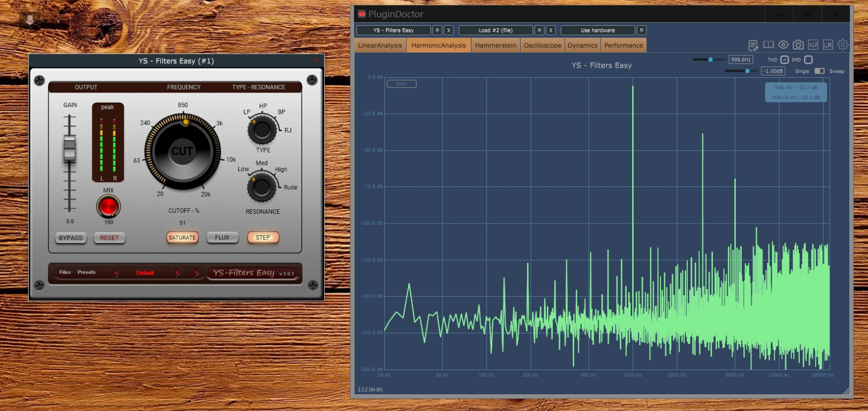Viewport: 868px width, 411px height.
Task: Click the filter TYPE selector knob
Action: coord(262,129)
